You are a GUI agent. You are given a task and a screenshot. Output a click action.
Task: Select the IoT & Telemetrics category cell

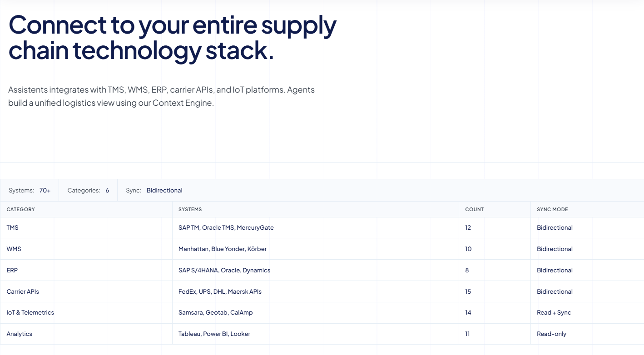click(86, 313)
